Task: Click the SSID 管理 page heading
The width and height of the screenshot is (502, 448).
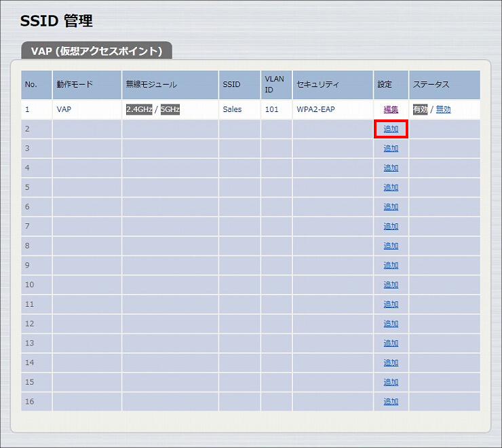Action: (x=56, y=21)
